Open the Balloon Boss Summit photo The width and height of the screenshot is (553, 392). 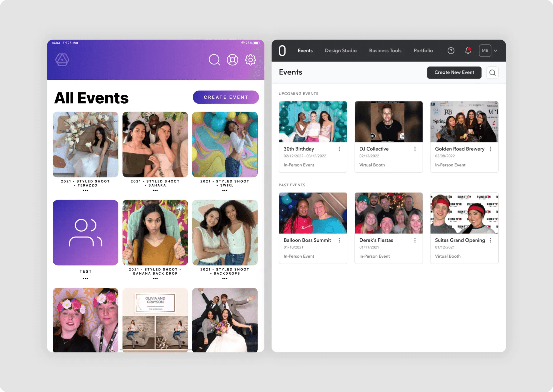click(313, 213)
